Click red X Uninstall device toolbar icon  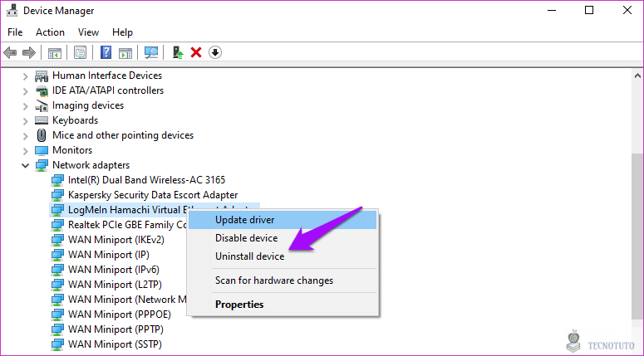196,52
